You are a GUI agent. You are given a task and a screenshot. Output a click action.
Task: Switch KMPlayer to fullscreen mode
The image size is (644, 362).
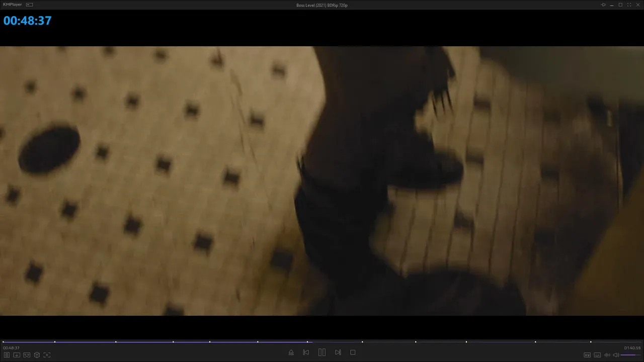point(629,5)
